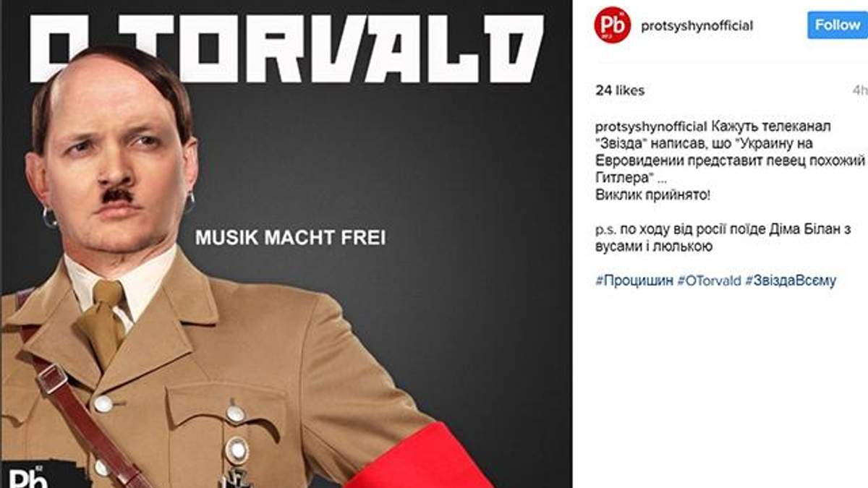Image resolution: width=868 pixels, height=488 pixels.
Task: Click the Follow button
Action: (x=838, y=25)
